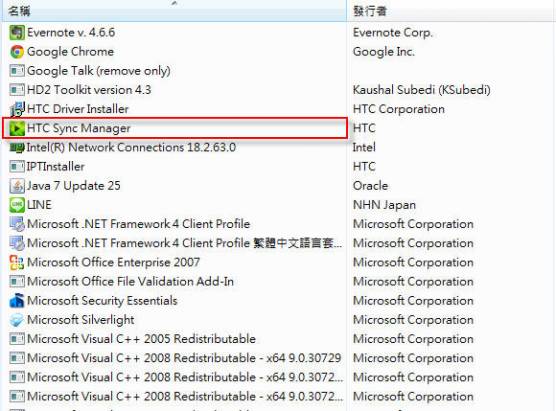
Task: Choose the IPTInstaller program entry
Action: point(174,167)
